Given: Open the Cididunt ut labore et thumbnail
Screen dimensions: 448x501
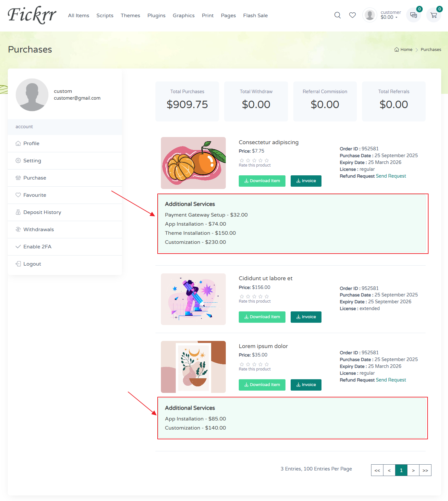Looking at the screenshot, I should pyautogui.click(x=193, y=299).
